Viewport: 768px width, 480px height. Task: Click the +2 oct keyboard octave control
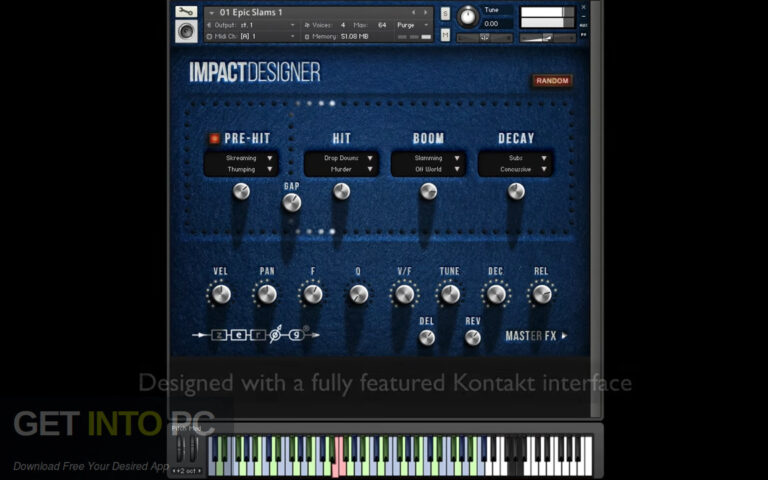(x=187, y=471)
